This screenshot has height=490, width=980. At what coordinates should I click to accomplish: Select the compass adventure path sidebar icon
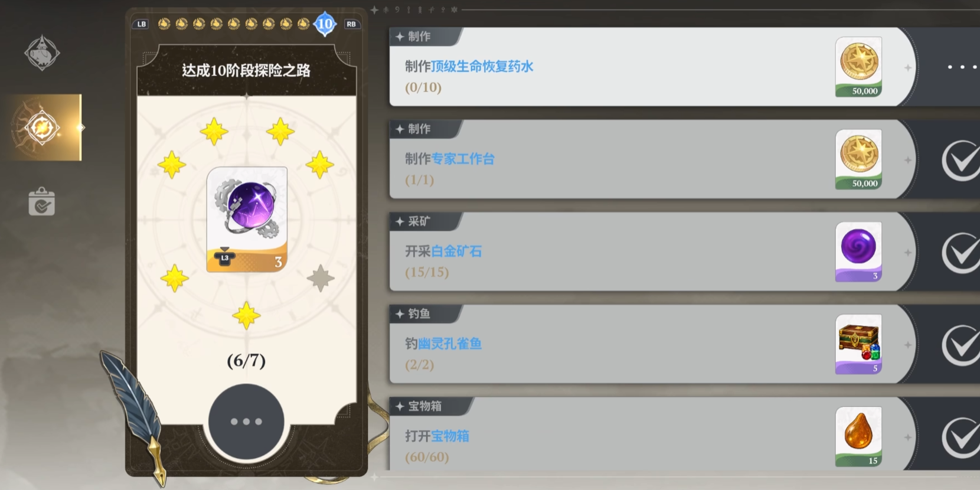tap(41, 128)
